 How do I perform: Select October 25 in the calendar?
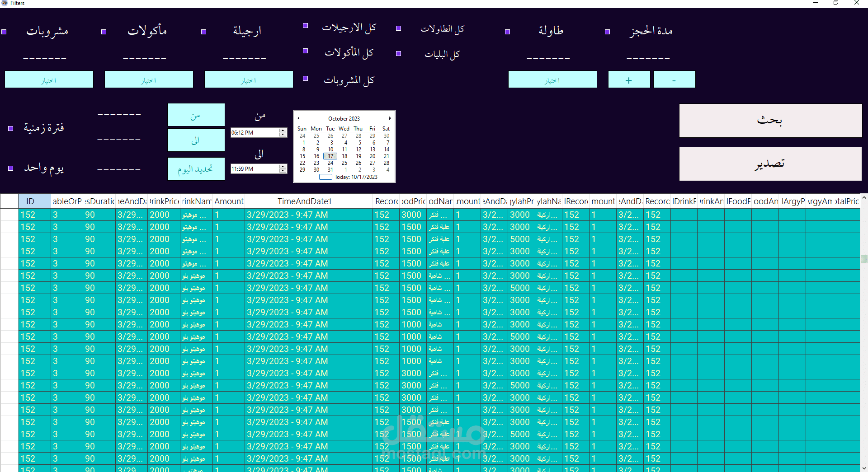(344, 163)
